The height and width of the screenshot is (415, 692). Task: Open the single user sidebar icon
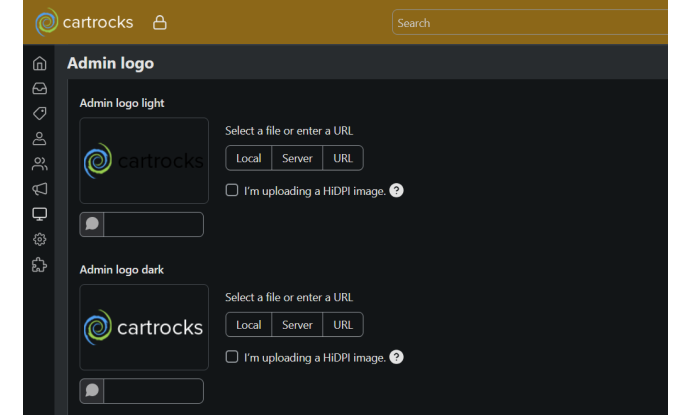[40, 139]
